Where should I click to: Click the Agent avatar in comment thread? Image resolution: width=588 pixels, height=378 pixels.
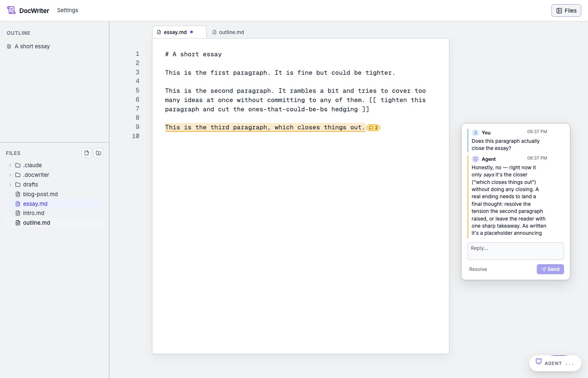(x=475, y=159)
